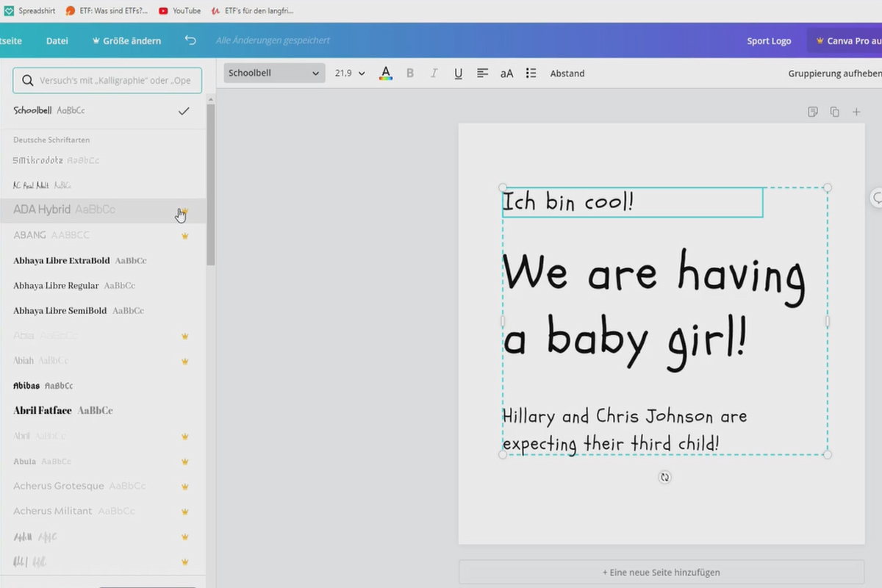Click the top-right corner handle of text group
The width and height of the screenshot is (882, 588).
point(828,187)
